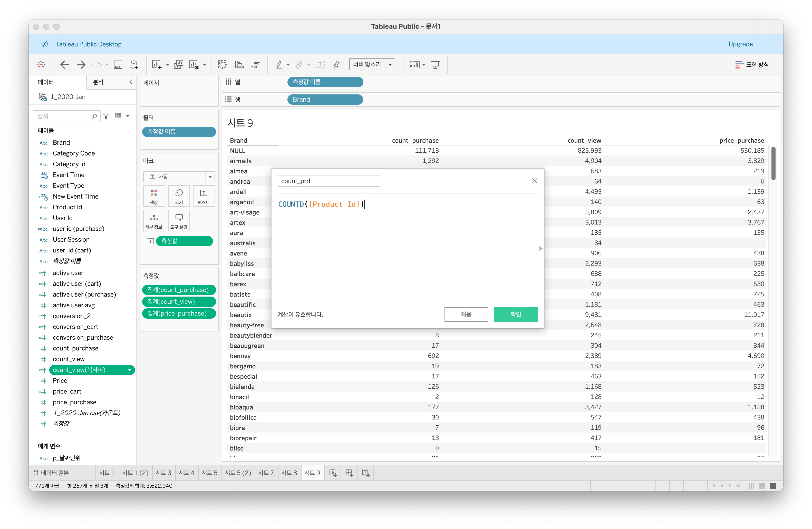Click the Upgrade link
Viewport: 812px width, 529px height.
tap(740, 44)
